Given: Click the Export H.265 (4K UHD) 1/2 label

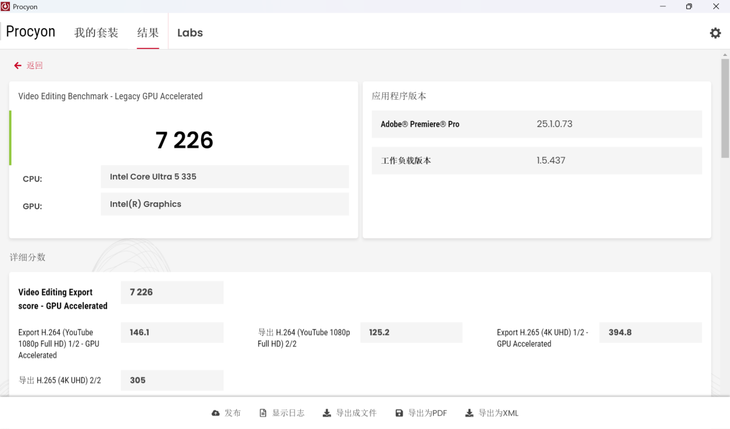Looking at the screenshot, I should (542, 338).
